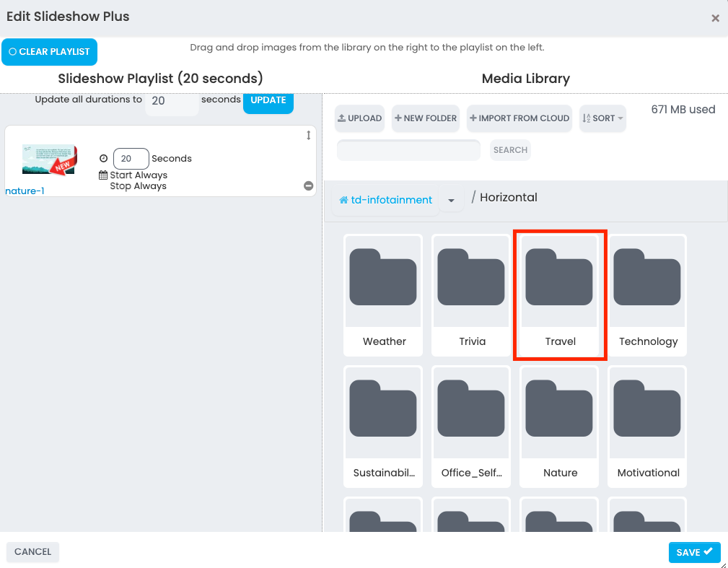728x568 pixels.
Task: Cancel editing the slideshow
Action: pos(32,551)
